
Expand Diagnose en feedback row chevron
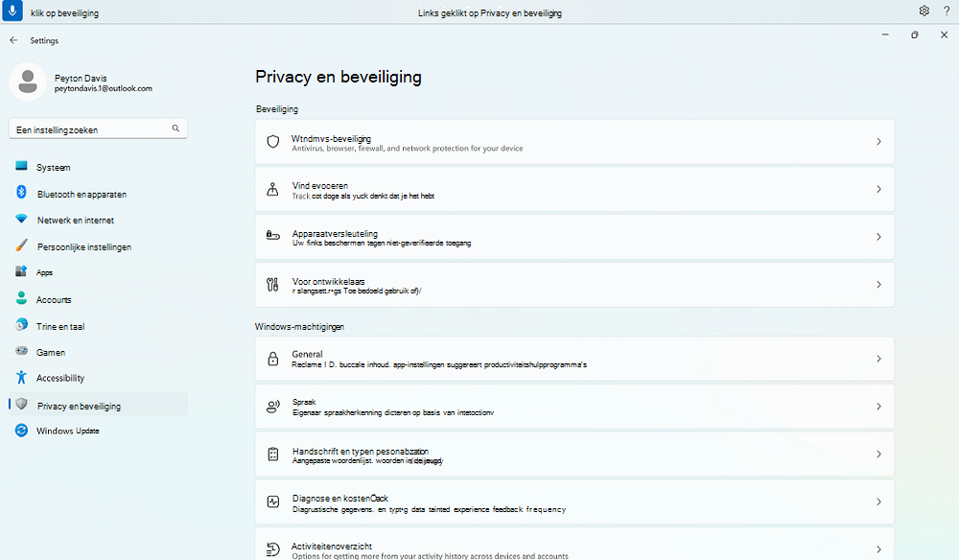(878, 502)
